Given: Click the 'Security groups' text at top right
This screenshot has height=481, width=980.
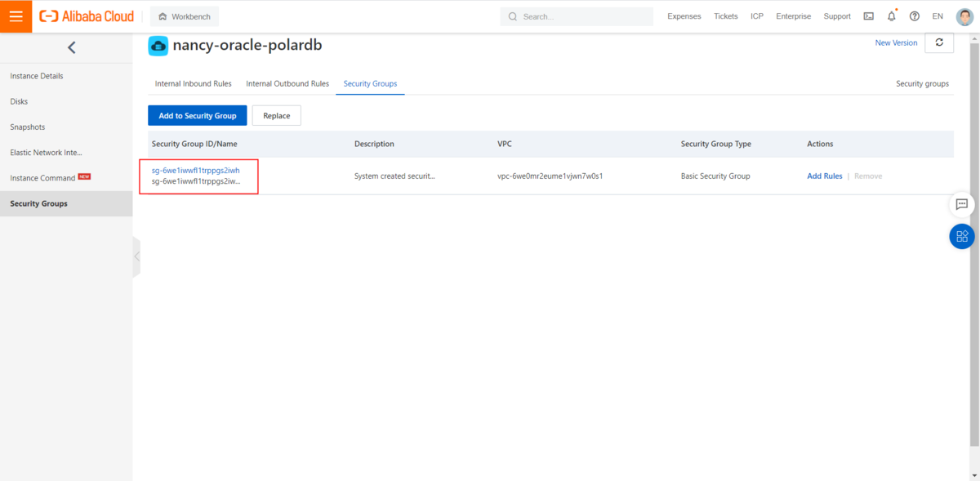Looking at the screenshot, I should point(922,83).
